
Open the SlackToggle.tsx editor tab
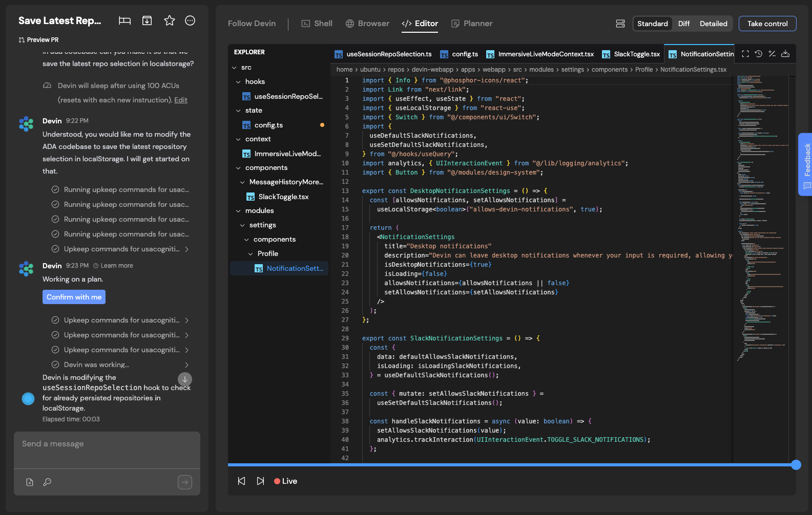coord(632,54)
